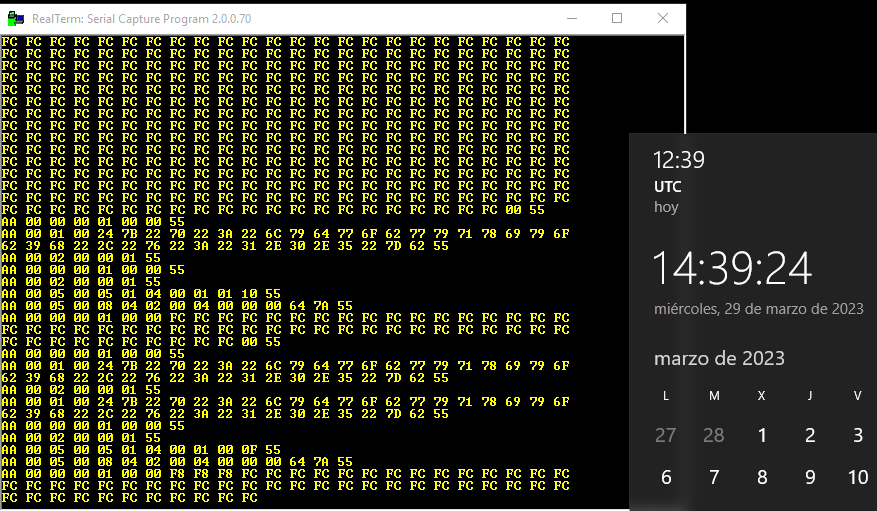Click the 'J' weekday column header

point(809,396)
